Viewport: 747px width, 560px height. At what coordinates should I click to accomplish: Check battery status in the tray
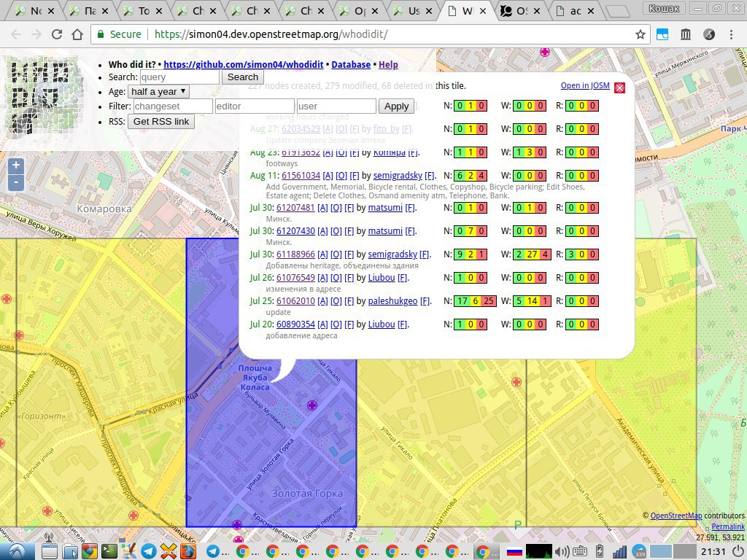(x=600, y=551)
